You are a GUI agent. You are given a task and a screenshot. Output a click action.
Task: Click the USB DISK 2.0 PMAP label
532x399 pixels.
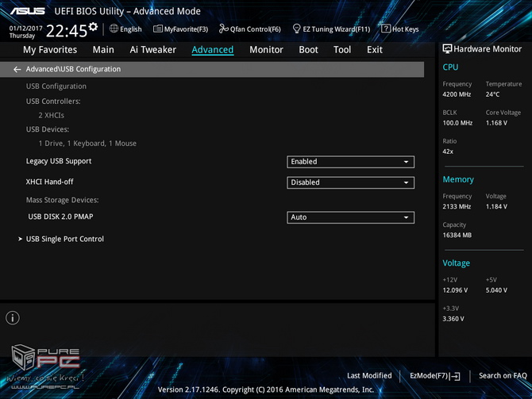60,217
